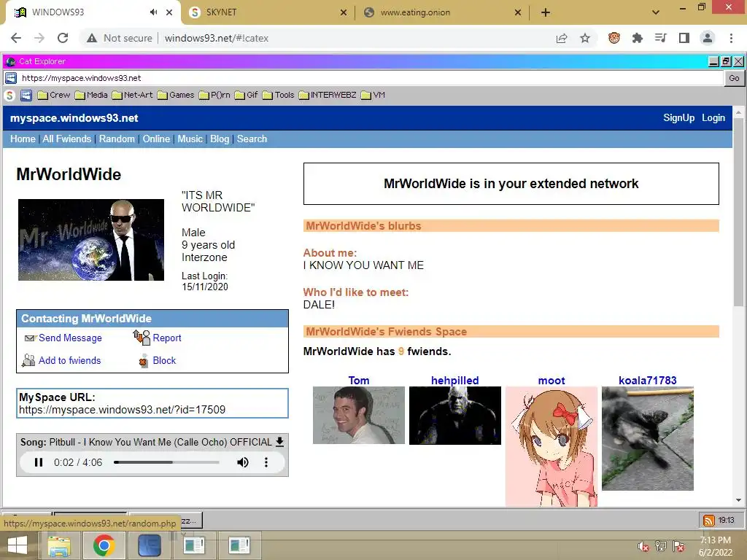Viewport: 747px width, 560px height.
Task: Click the page vertical scrollbar thumb
Action: coord(738,214)
